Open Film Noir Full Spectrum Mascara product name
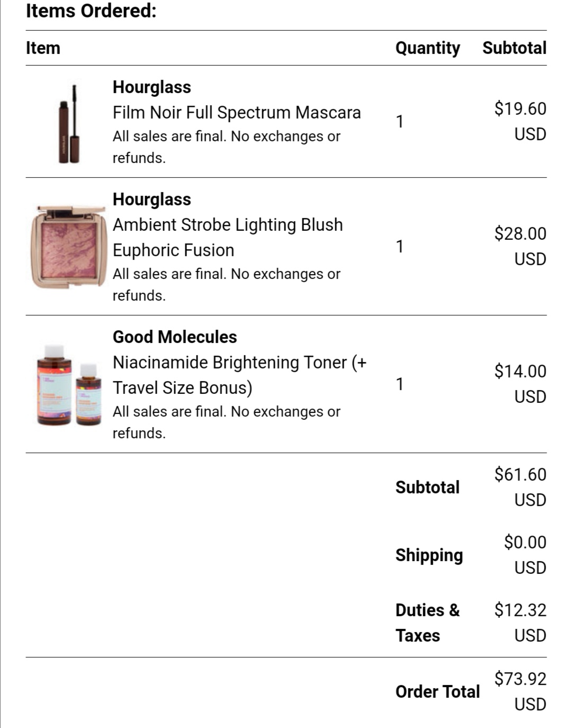572x728 pixels. pos(237,112)
